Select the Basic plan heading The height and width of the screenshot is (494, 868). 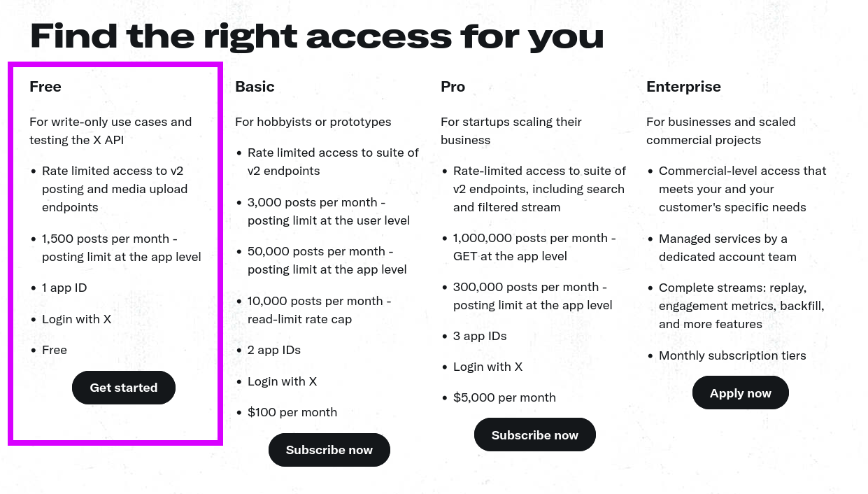[255, 87]
